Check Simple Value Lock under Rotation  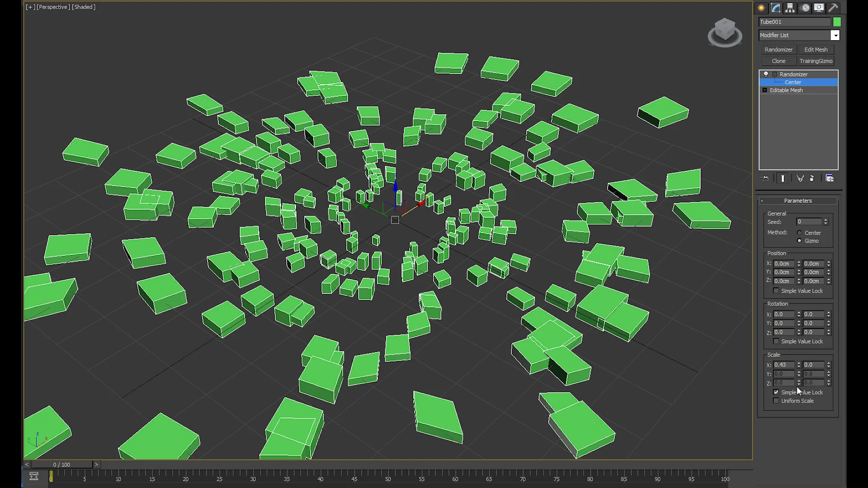coord(776,341)
